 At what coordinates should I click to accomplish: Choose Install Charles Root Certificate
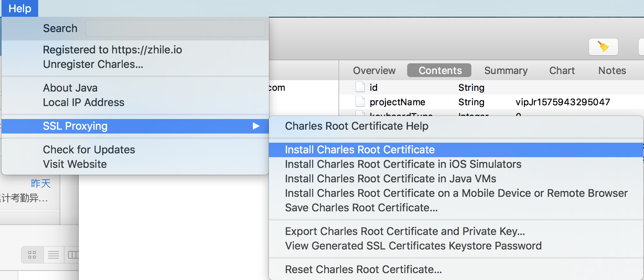click(456, 150)
